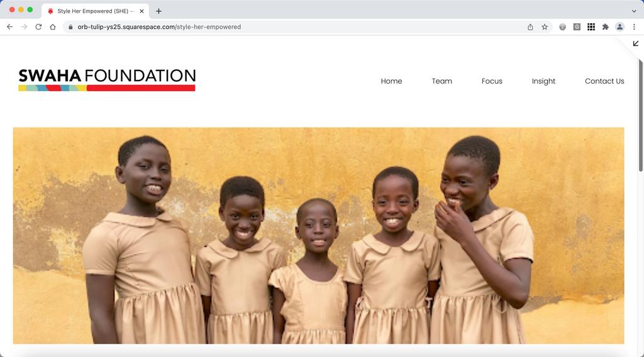This screenshot has width=644, height=357.
Task: Open a new tab with plus button
Action: tap(158, 11)
